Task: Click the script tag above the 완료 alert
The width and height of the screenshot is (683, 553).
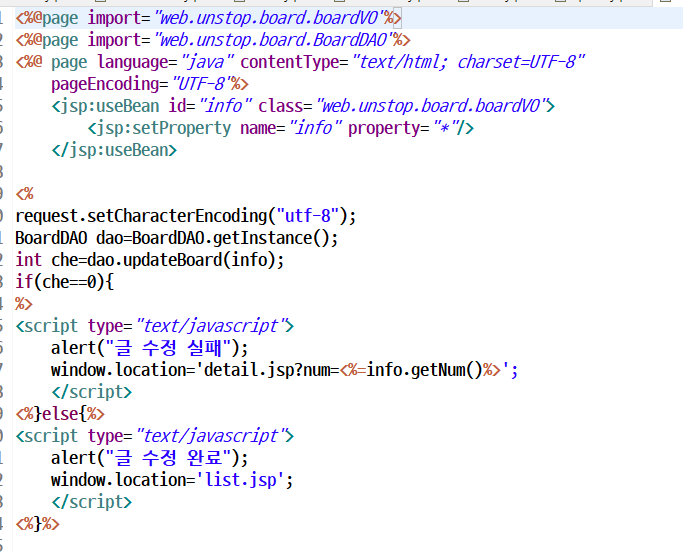Action: [x=155, y=436]
